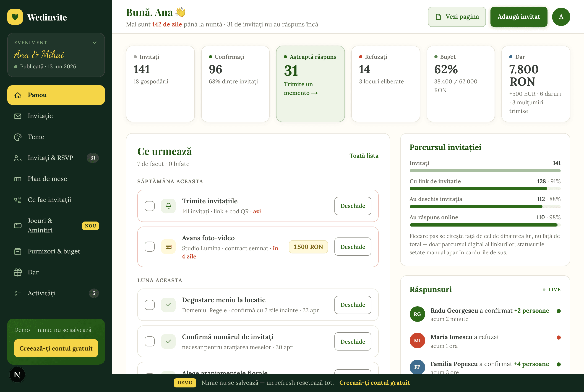Image resolution: width=584 pixels, height=392 pixels.
Task: Click the MI avatar of Maria Ionescu
Action: pyautogui.click(x=417, y=340)
